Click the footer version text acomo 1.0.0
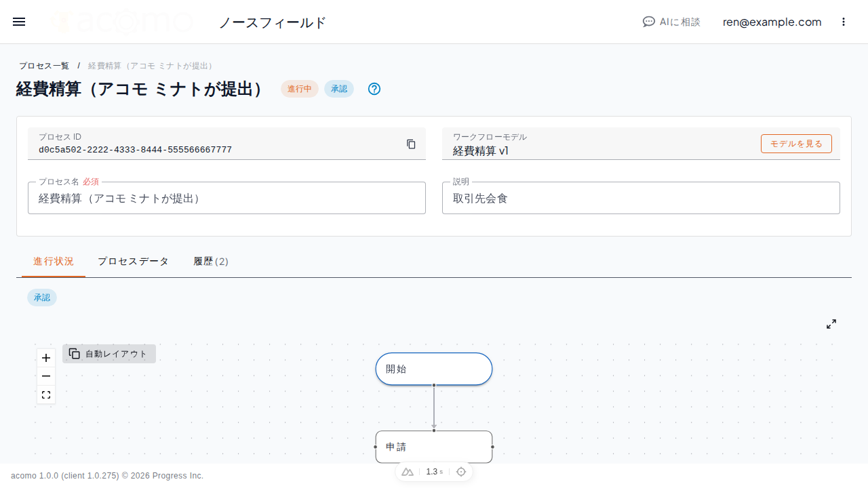 tap(107, 476)
